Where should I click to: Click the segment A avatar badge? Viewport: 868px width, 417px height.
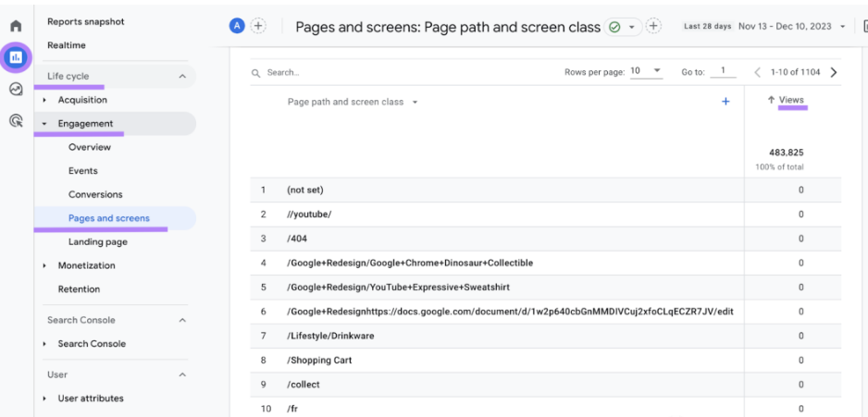(237, 26)
